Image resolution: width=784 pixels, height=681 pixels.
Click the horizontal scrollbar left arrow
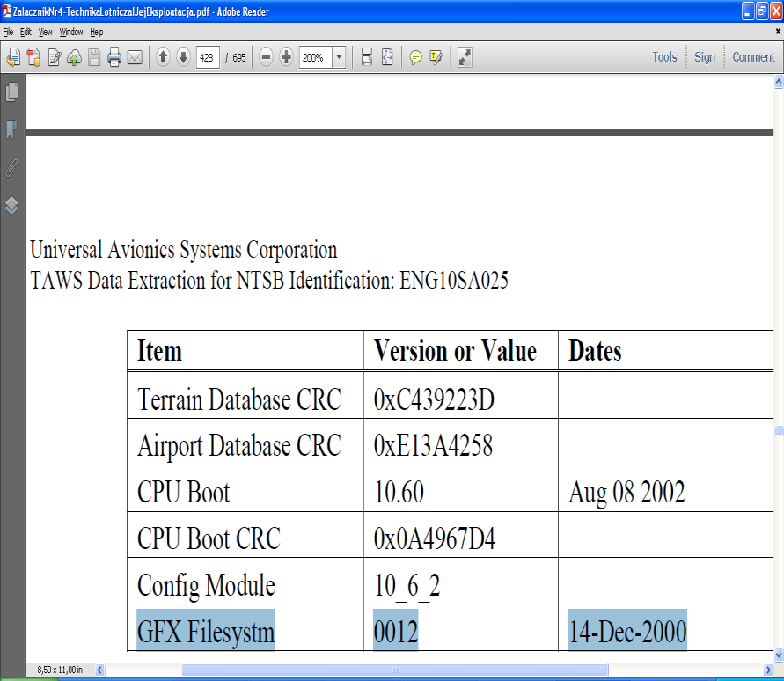99,670
